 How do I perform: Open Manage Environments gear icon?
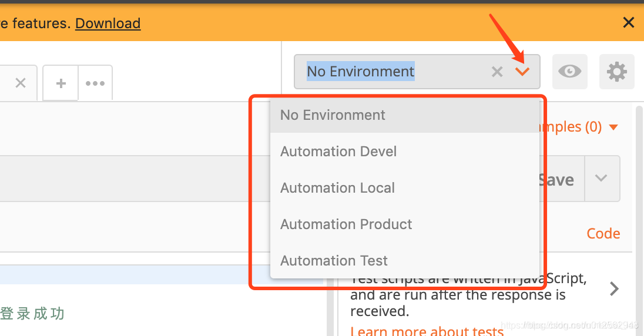(x=616, y=72)
